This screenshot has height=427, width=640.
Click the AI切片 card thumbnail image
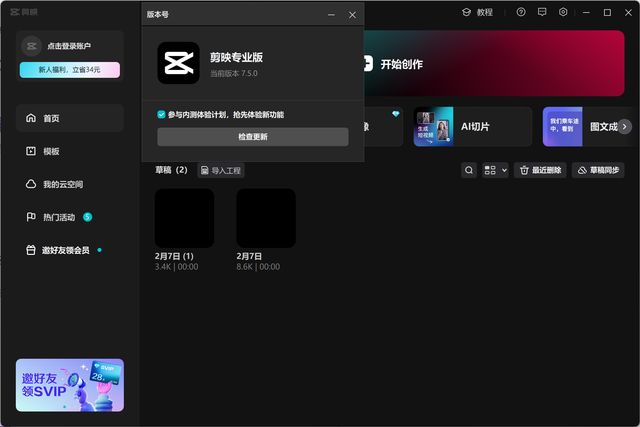click(433, 127)
